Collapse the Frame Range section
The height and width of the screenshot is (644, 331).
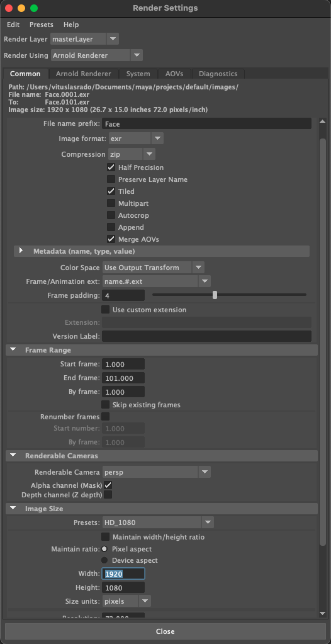click(x=13, y=350)
